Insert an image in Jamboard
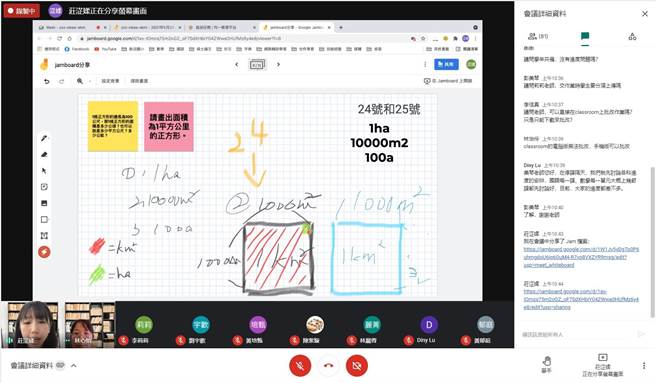656x383 pixels. coord(44,203)
